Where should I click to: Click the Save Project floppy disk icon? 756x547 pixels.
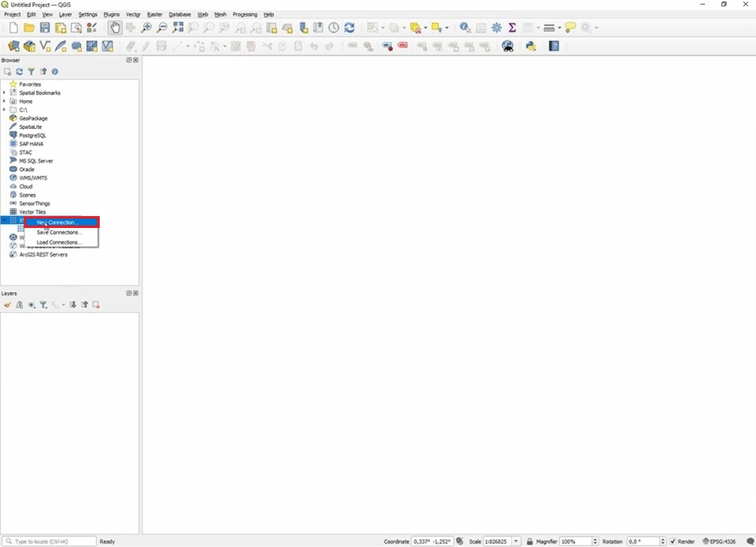pos(44,28)
